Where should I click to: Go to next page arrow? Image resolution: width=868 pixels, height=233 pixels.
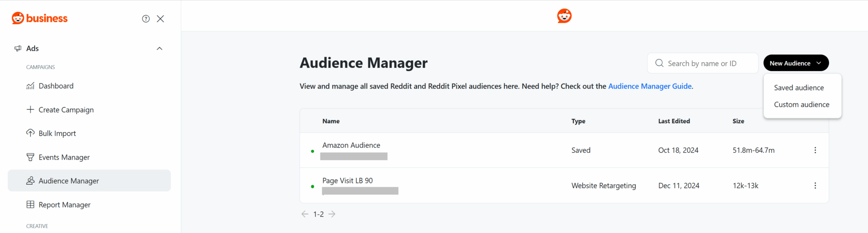[332, 214]
